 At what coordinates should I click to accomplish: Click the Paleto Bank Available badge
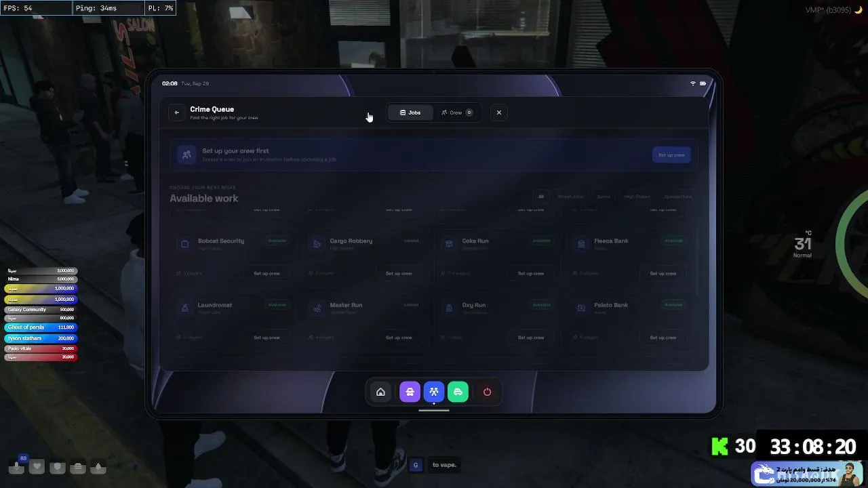(x=673, y=305)
